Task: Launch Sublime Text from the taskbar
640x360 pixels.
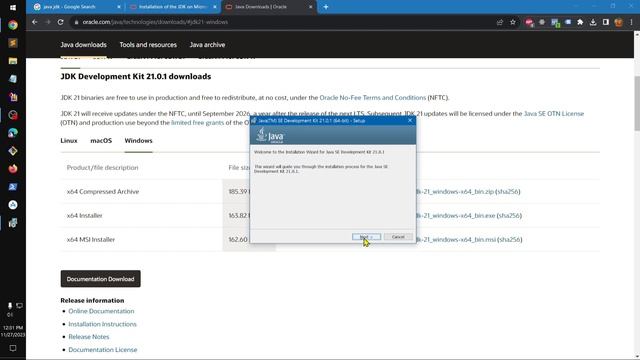Action: (x=13, y=43)
